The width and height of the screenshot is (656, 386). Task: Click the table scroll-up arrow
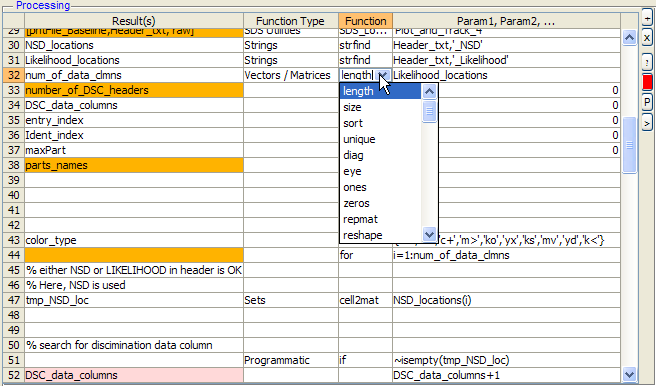point(629,38)
